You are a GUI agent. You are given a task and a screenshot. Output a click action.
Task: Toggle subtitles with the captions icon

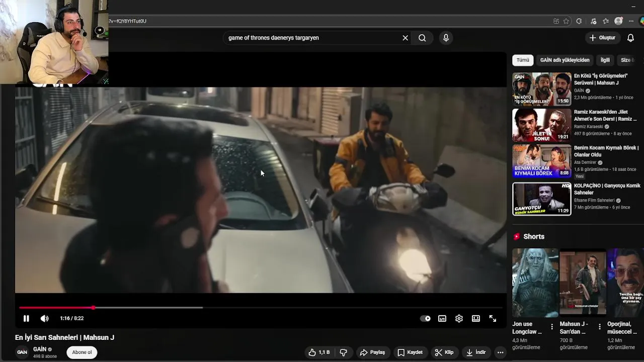click(x=442, y=318)
